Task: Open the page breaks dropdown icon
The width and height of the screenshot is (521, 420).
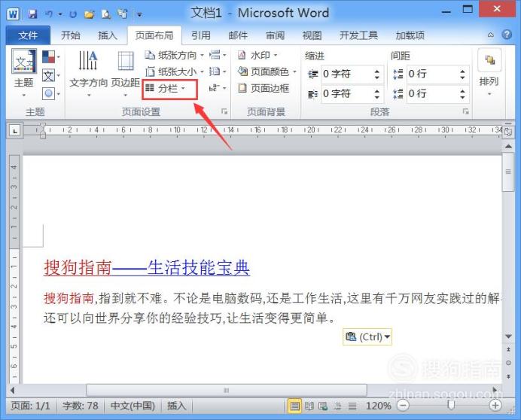Action: (218, 55)
